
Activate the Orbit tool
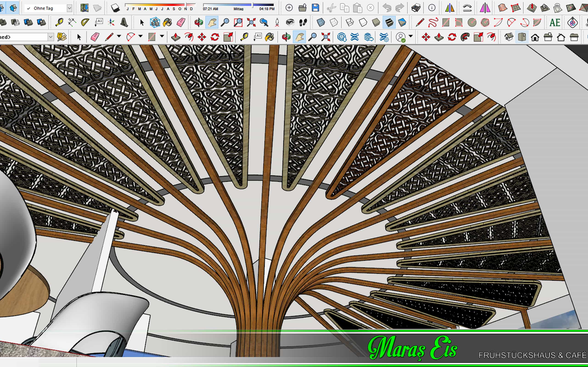coord(199,22)
